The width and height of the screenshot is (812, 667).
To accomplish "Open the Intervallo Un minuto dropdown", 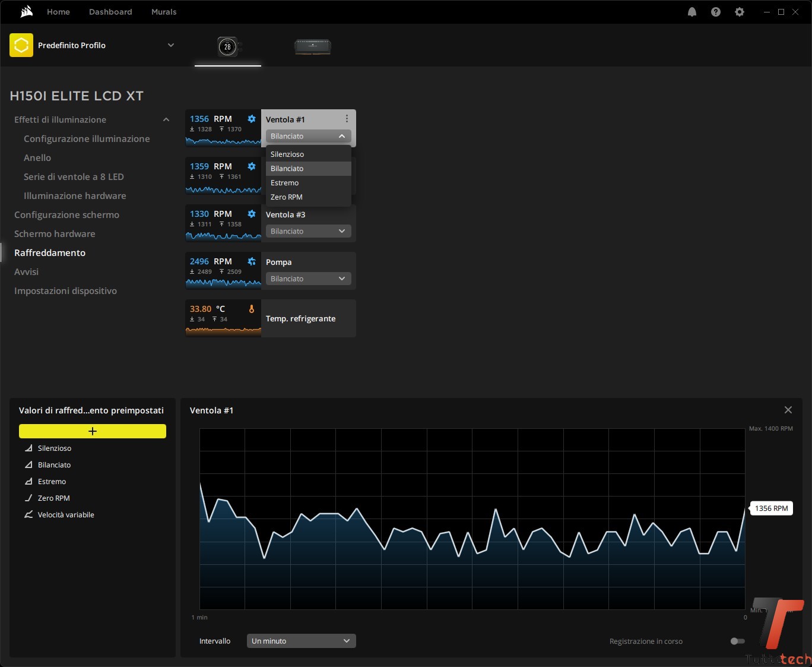I will [301, 641].
